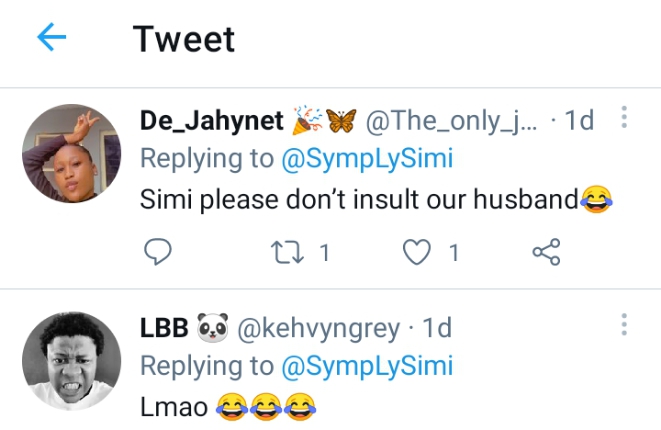This screenshot has width=661, height=430.
Task: Open LBB's profile picture
Action: click(x=71, y=360)
